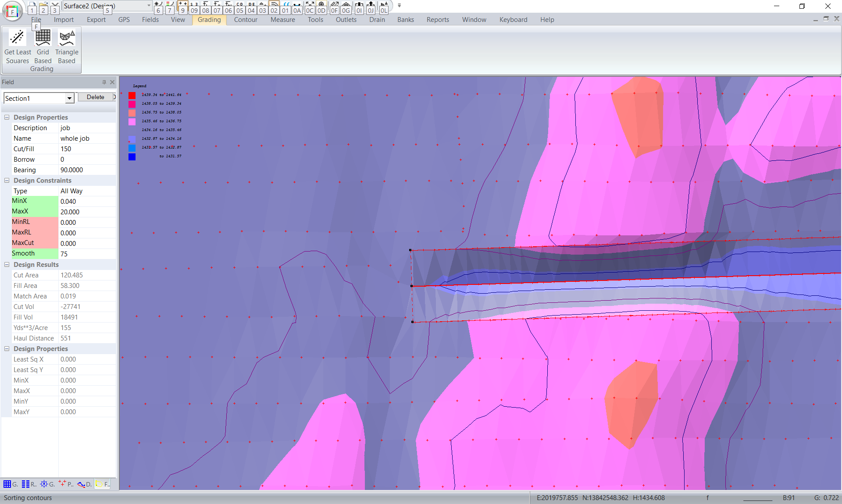Close the Field panel
Screen dimensions: 842x504
coord(112,82)
